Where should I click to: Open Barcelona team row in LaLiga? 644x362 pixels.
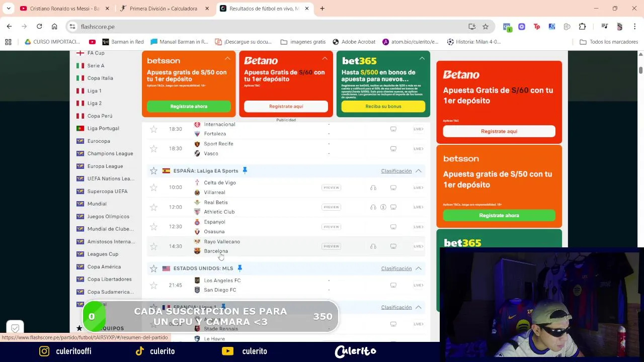[x=216, y=251]
